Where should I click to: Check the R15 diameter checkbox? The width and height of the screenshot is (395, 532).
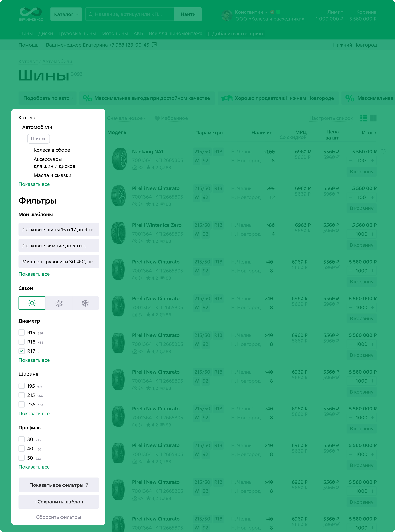click(21, 333)
